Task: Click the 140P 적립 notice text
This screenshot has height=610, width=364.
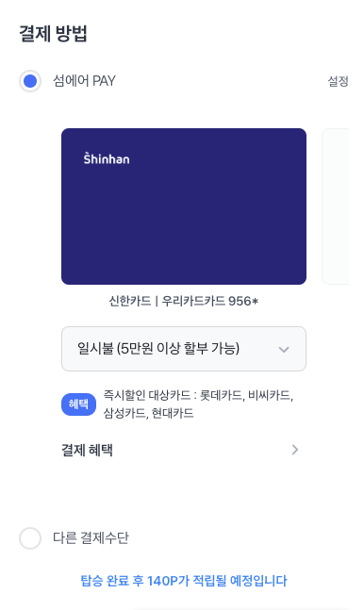Action: (x=184, y=581)
